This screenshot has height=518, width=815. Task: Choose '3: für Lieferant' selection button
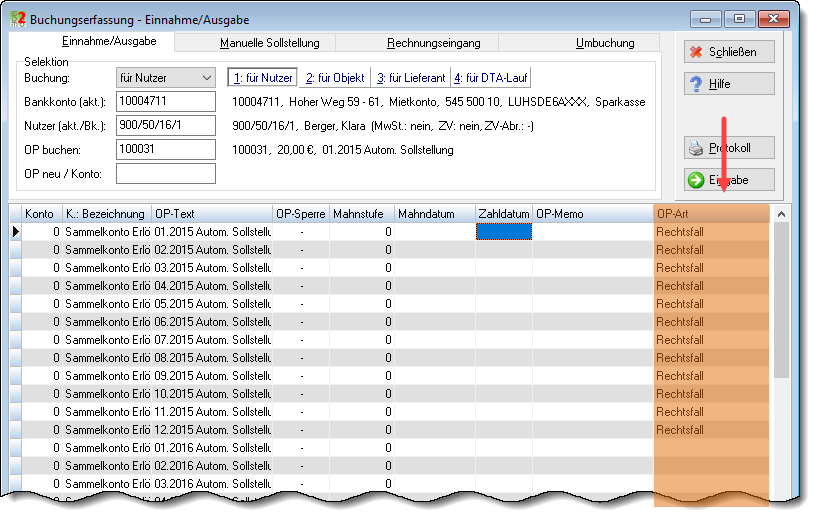411,78
